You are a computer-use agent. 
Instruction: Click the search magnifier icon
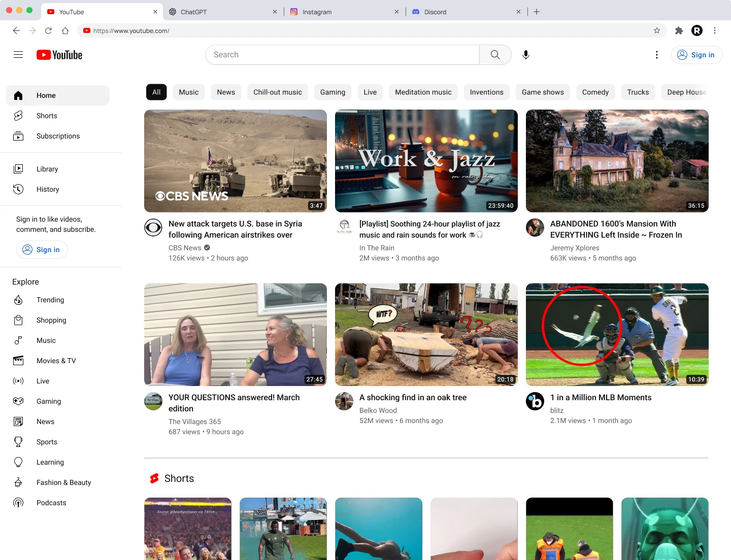(495, 54)
